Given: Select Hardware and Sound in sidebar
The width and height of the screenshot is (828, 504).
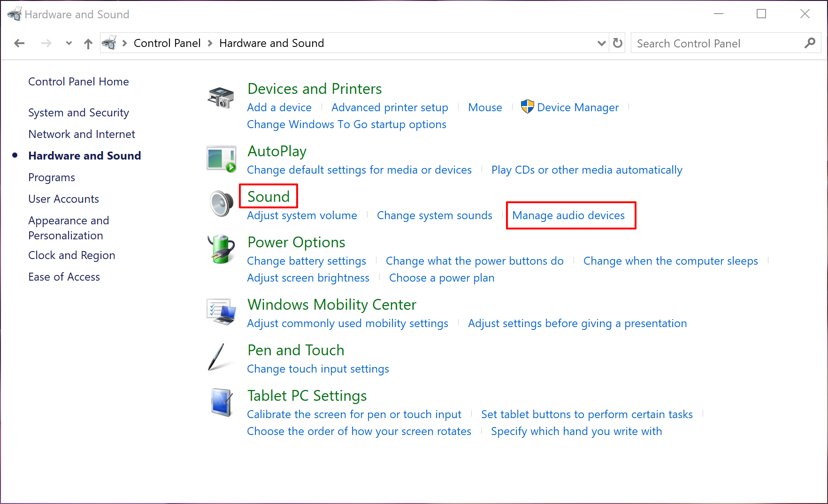Looking at the screenshot, I should (84, 156).
